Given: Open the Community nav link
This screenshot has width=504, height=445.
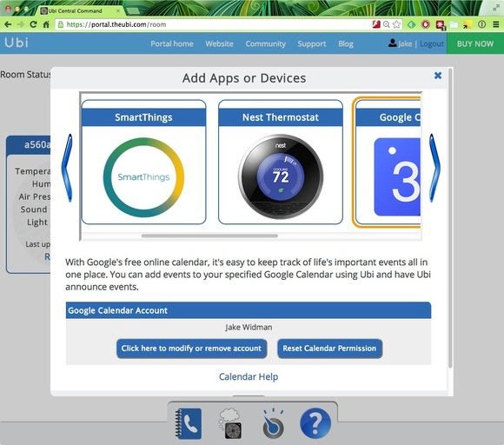Looking at the screenshot, I should [266, 43].
